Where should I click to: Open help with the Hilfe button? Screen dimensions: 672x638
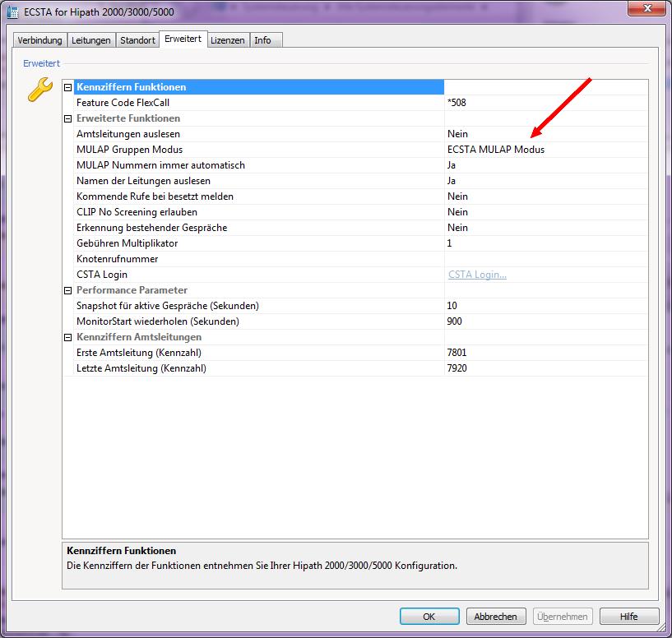click(x=628, y=617)
